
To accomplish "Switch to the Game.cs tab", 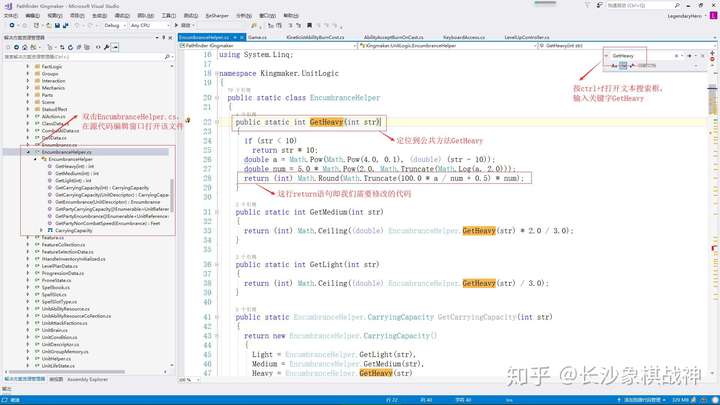I will [x=258, y=37].
